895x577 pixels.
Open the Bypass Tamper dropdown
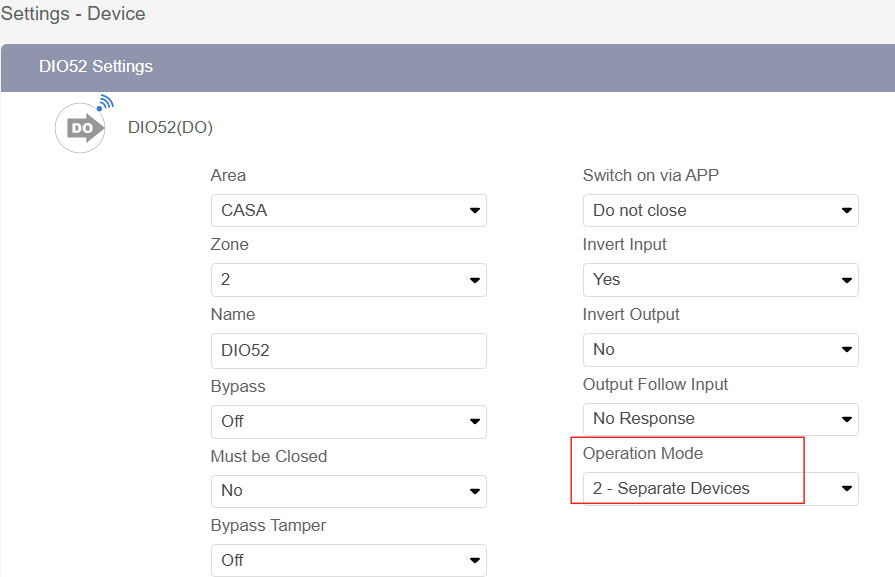348,560
